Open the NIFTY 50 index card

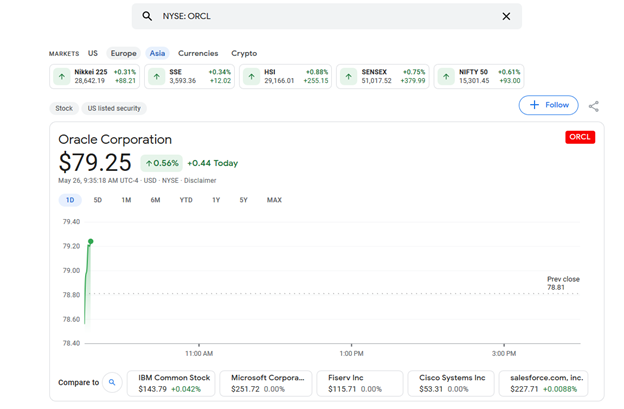point(479,76)
